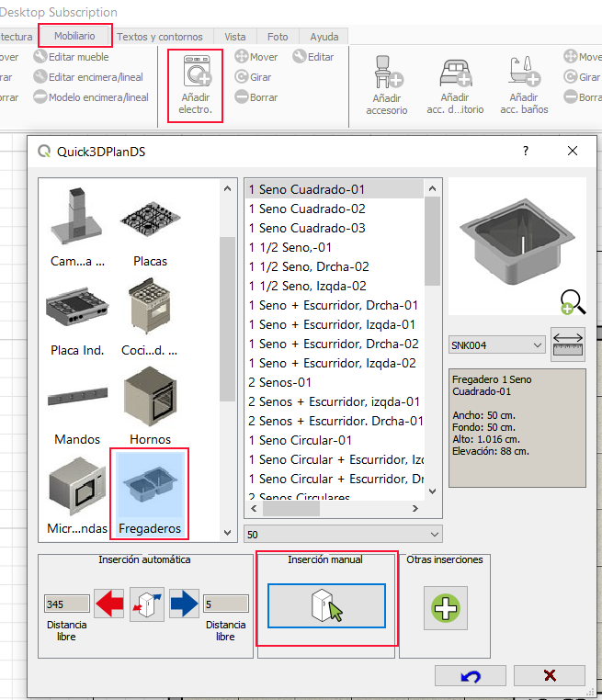
Task: Click Añadir acc. baños bathroom icon
Action: tap(524, 73)
